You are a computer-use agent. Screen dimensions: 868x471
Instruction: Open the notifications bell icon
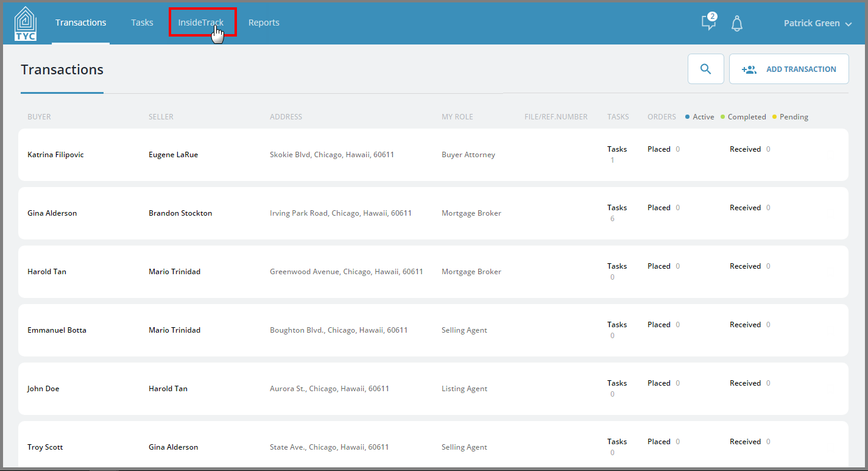click(737, 24)
